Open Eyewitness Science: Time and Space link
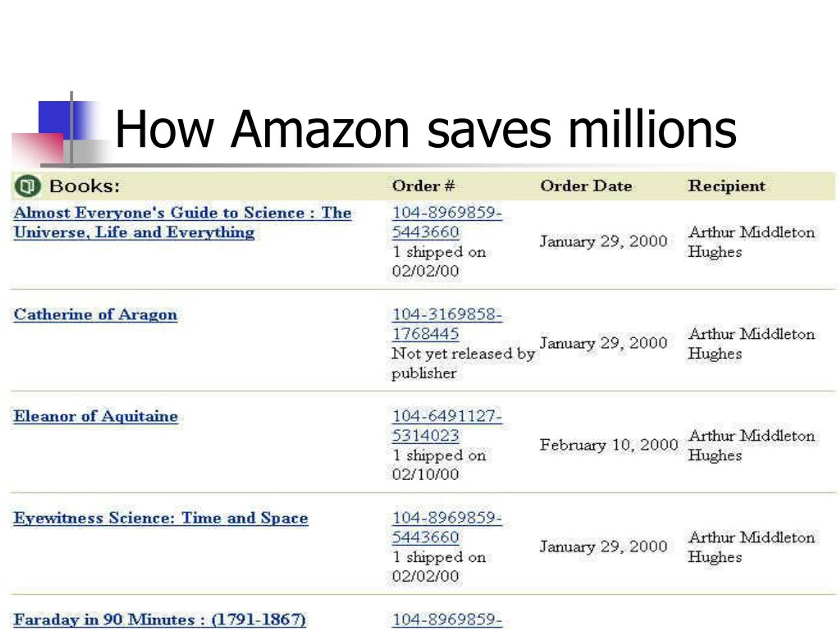840x630 pixels. coord(161,518)
